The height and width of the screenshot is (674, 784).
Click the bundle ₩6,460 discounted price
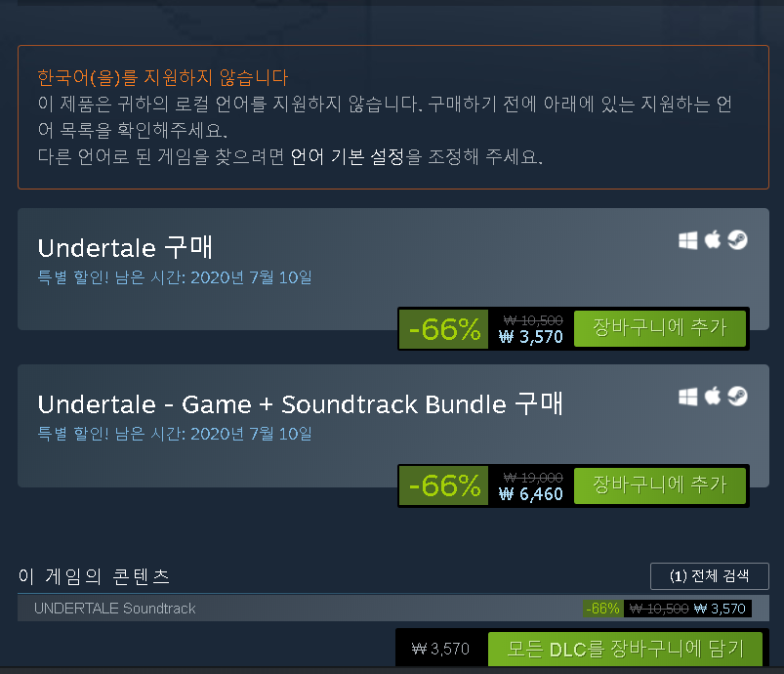[531, 494]
